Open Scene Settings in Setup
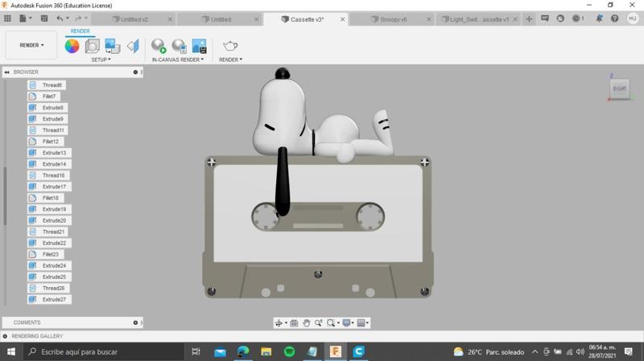Image resolution: width=644 pixels, height=361 pixels. coord(92,46)
